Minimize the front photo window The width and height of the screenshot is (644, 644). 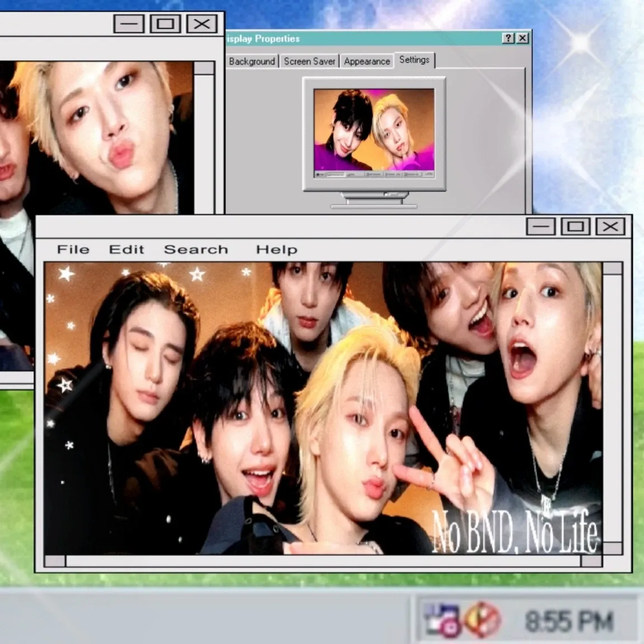point(540,226)
